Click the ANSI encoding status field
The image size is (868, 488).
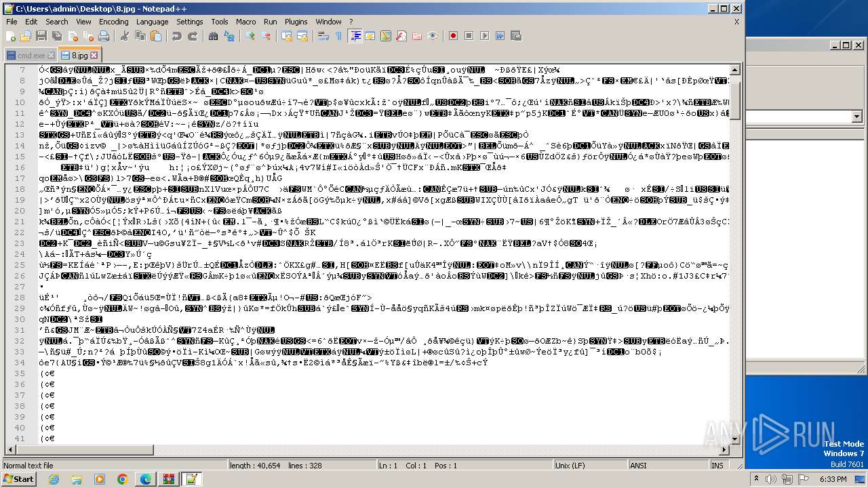(x=668, y=466)
